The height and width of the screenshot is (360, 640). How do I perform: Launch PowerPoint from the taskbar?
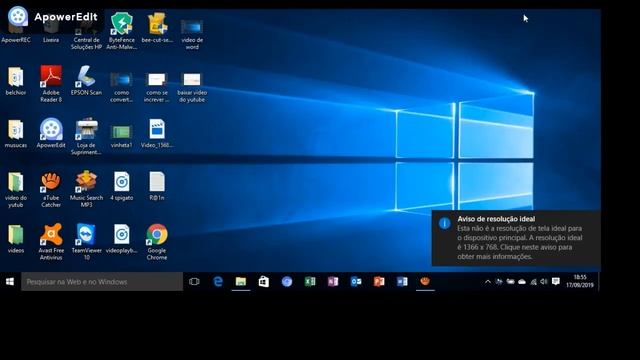coord(379,282)
